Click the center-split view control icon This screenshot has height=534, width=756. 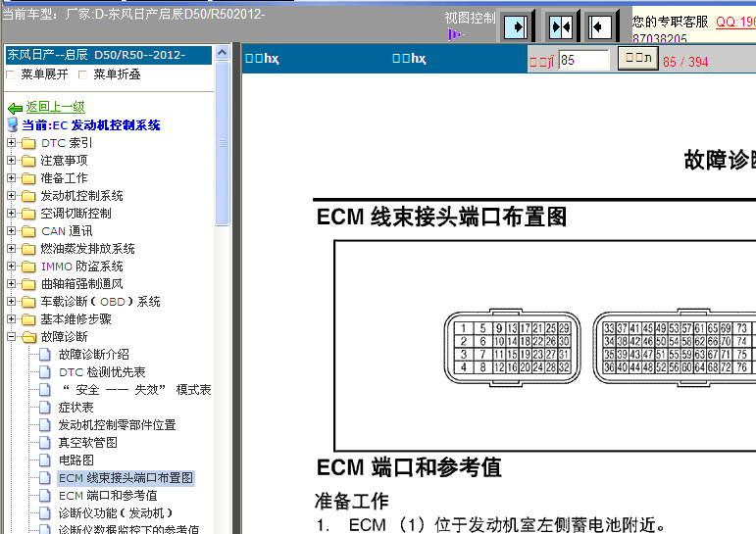click(x=561, y=26)
